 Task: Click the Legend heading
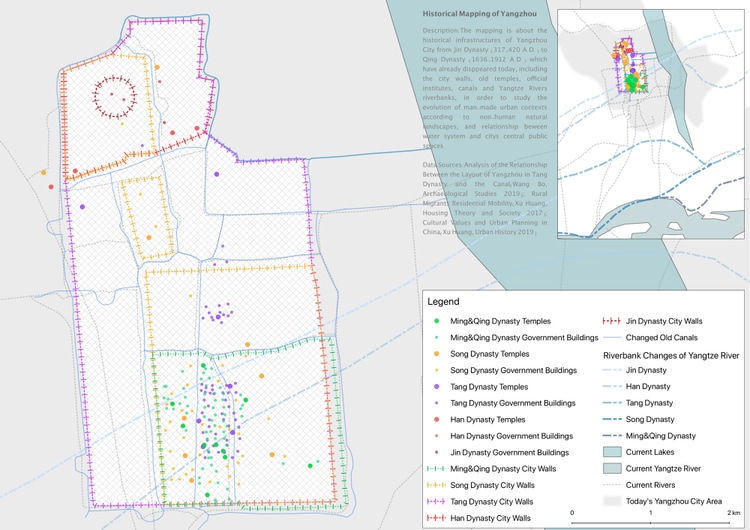443,301
